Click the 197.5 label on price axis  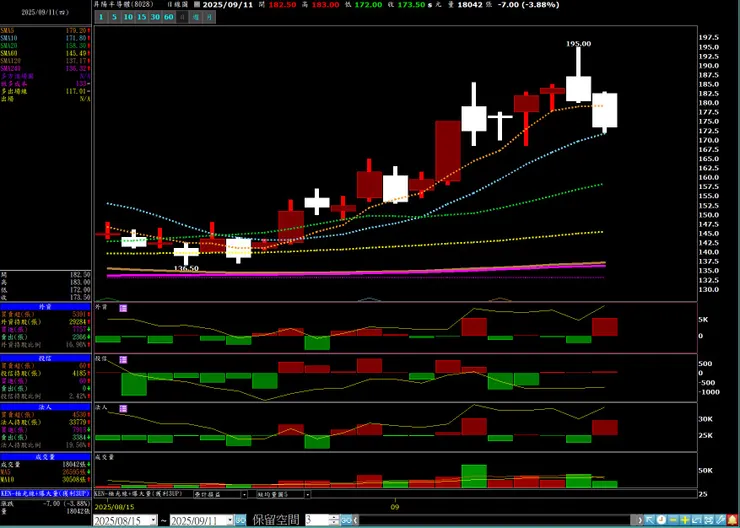tap(709, 37)
